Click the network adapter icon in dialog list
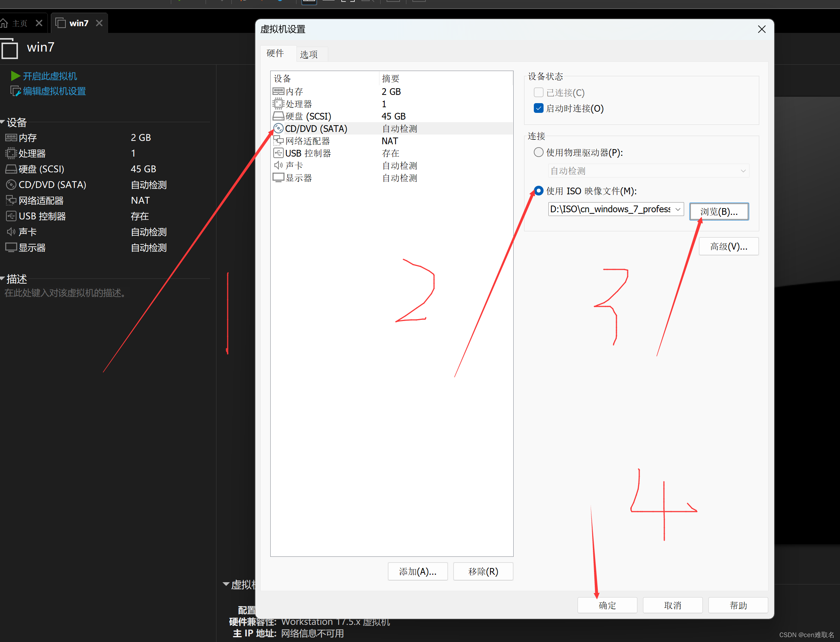Image resolution: width=840 pixels, height=642 pixels. pos(278,141)
